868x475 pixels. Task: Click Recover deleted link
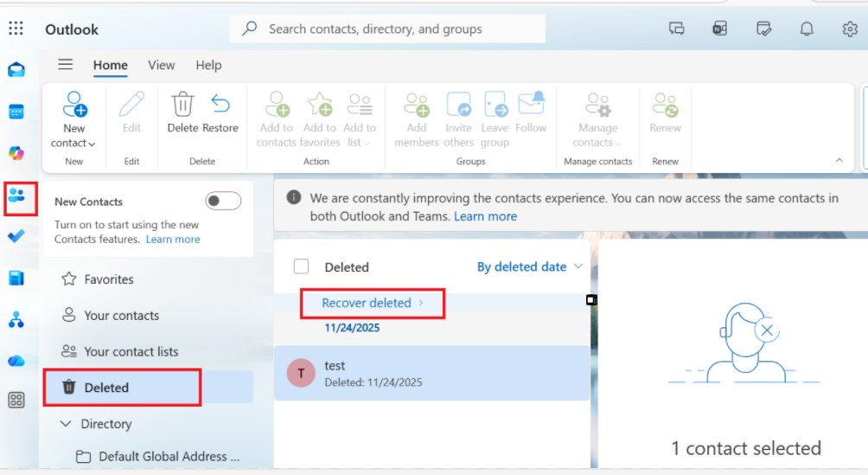point(372,303)
